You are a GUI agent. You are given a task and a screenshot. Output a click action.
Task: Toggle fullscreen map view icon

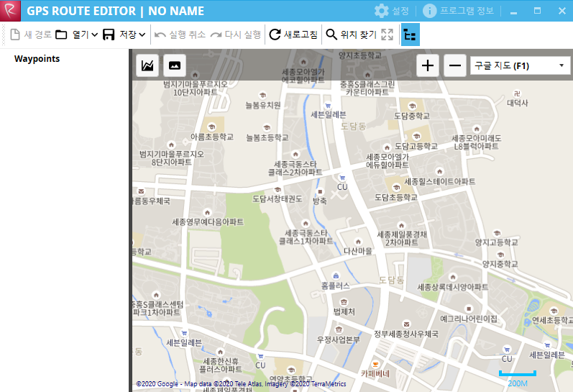387,35
